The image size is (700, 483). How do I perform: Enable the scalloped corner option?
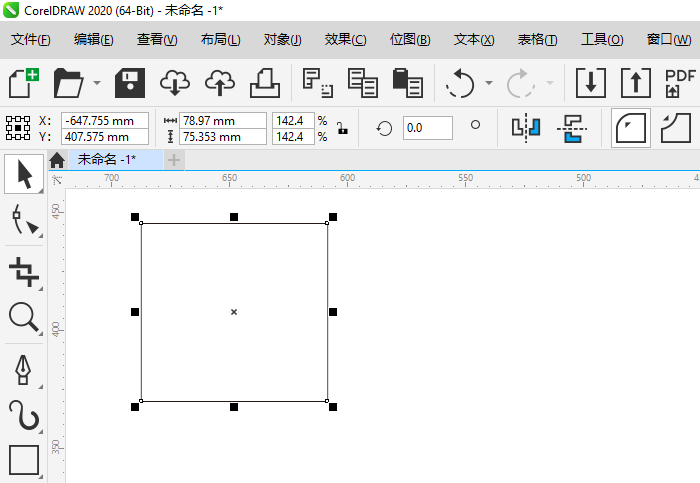(677, 128)
